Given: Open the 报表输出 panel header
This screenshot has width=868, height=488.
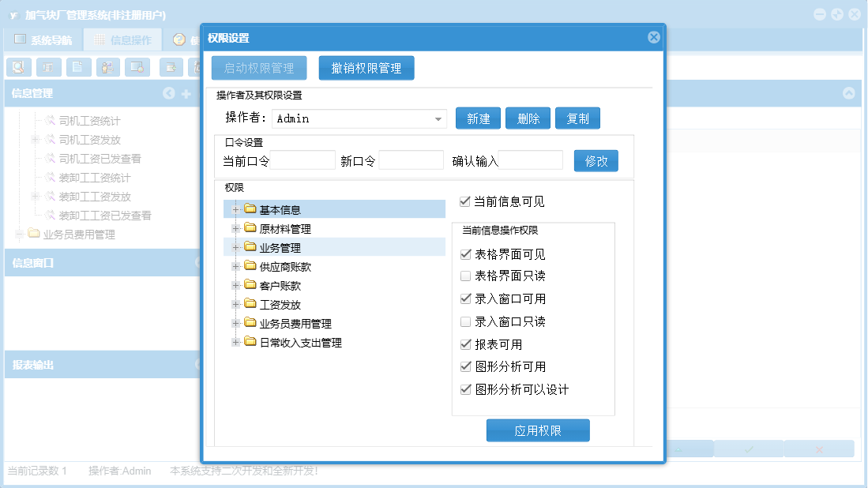Looking at the screenshot, I should 103,365.
